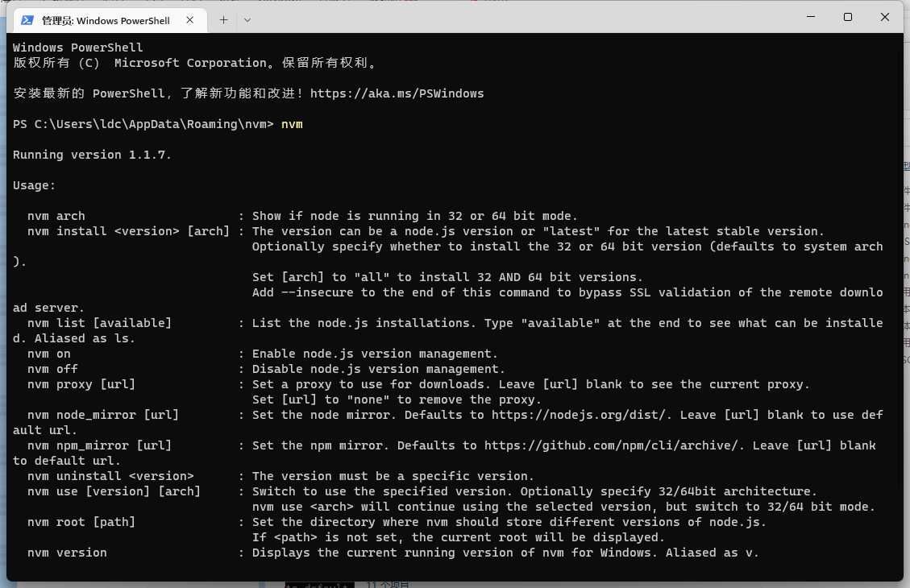This screenshot has width=910, height=588.
Task: Maximize the Windows Terminal window
Action: (848, 17)
